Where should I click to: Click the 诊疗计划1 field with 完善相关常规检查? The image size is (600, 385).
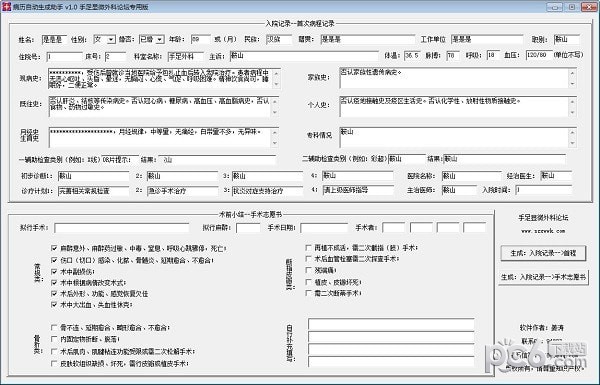click(x=94, y=191)
